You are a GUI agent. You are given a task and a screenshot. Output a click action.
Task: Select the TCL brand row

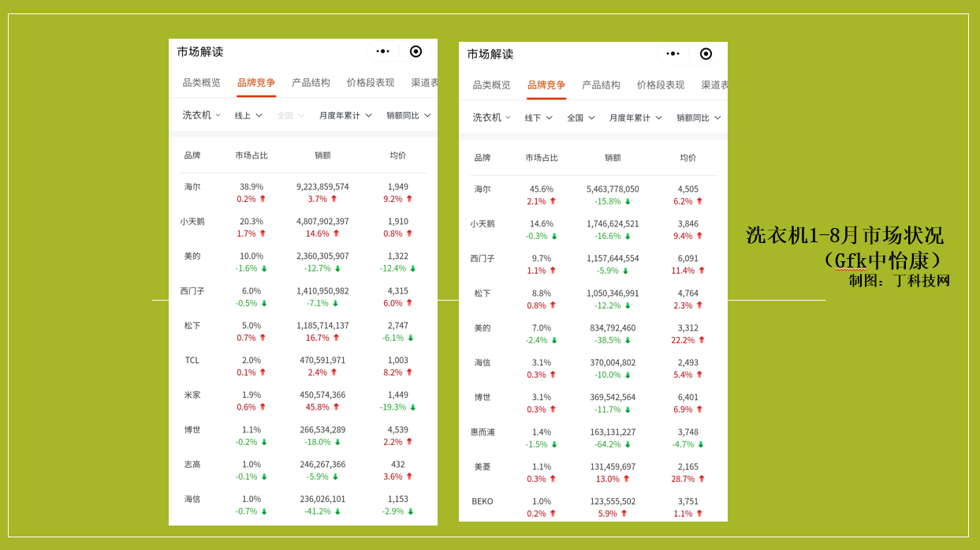[x=303, y=366]
